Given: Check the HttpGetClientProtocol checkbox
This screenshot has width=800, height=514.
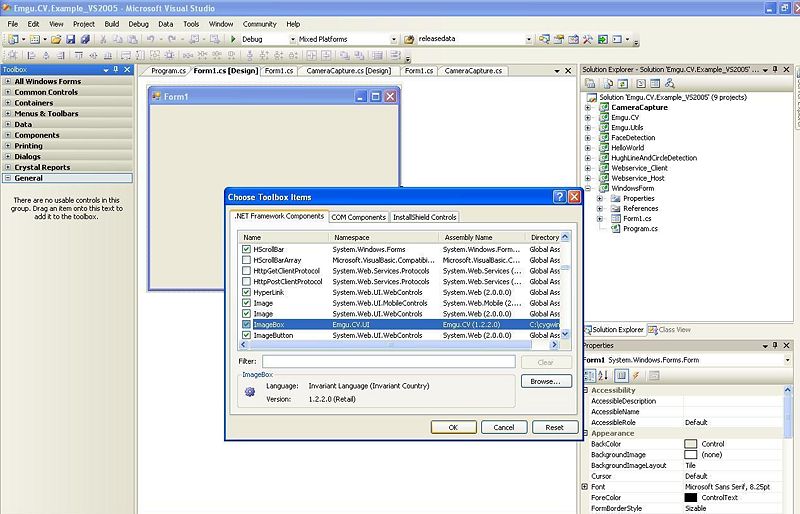Looking at the screenshot, I should coord(246,271).
